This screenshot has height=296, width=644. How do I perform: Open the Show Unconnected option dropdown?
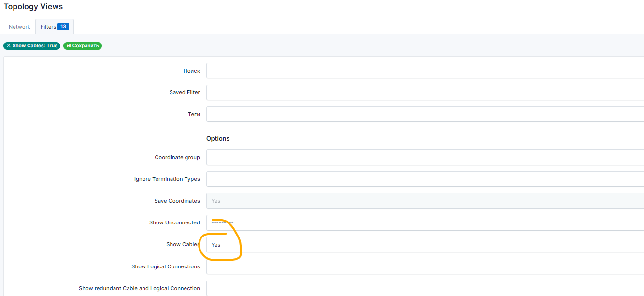[425, 222]
